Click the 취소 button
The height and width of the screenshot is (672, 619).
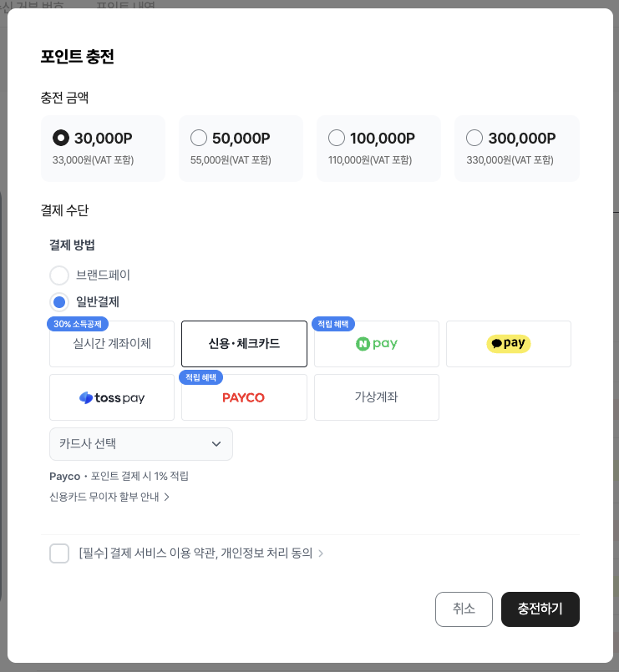point(464,609)
